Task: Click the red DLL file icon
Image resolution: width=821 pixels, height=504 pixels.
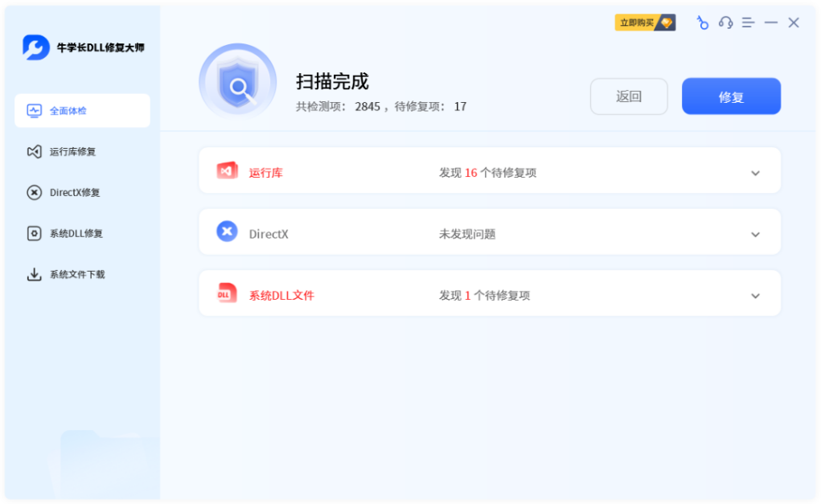Action: pyautogui.click(x=227, y=293)
